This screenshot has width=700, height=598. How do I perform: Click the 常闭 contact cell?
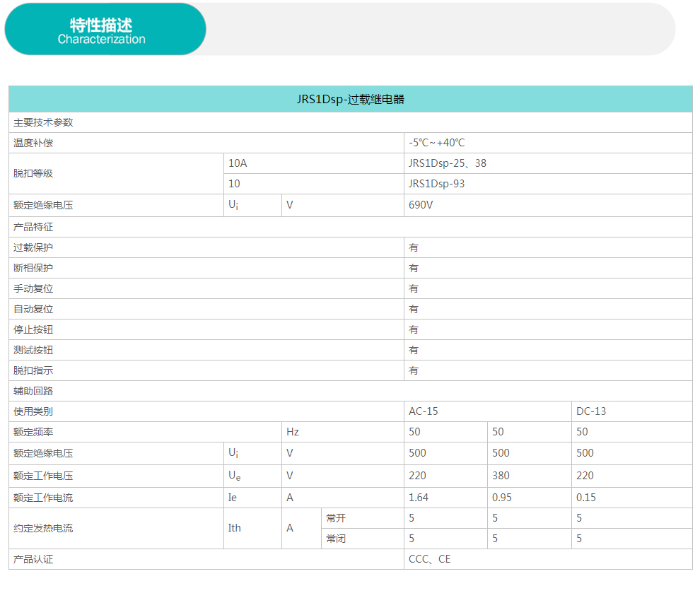click(x=363, y=539)
